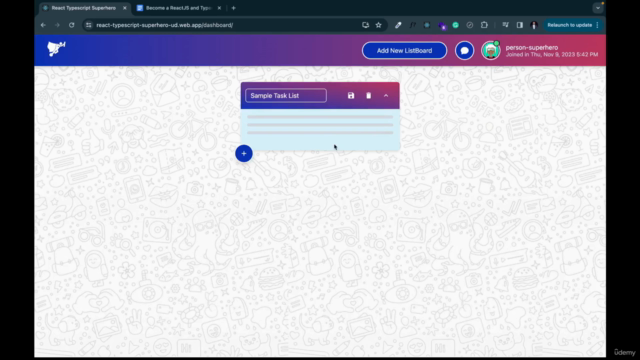Bookmark this page with the star
The image size is (640, 360).
(378, 25)
